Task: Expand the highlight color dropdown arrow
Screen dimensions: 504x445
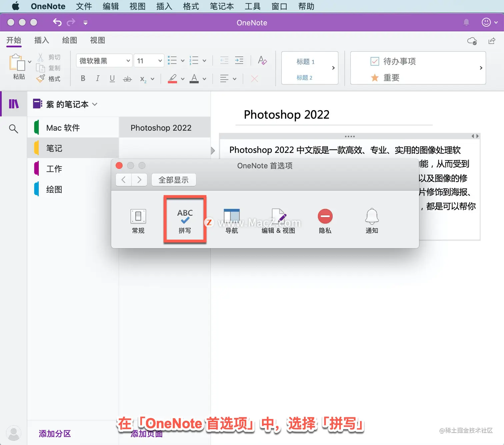Action: (183, 79)
